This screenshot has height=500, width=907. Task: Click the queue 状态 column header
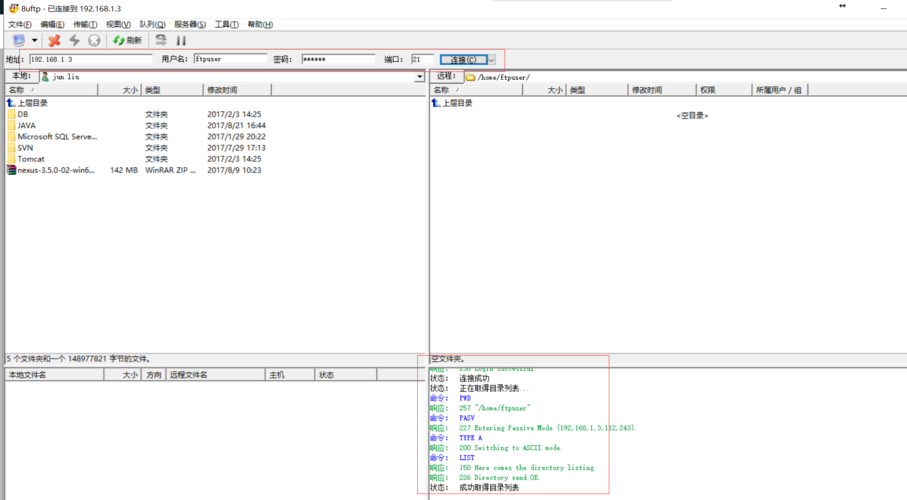[346, 375]
